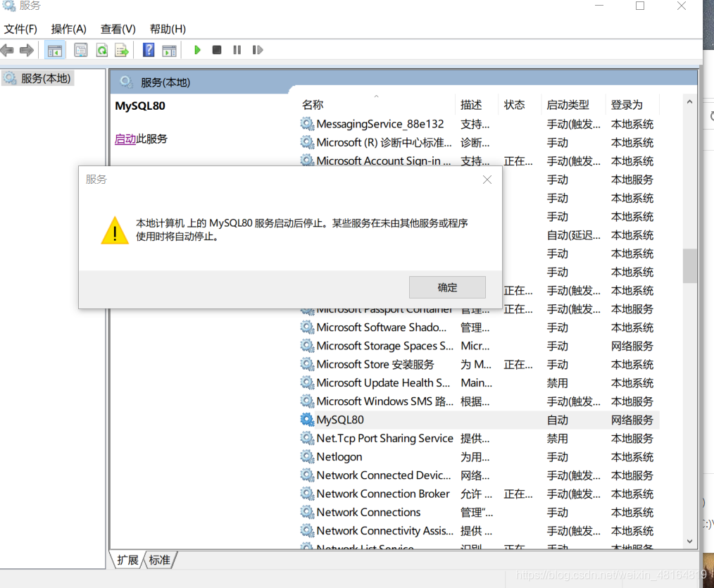714x588 pixels.
Task: Select the Netlogon service row
Action: click(x=479, y=457)
